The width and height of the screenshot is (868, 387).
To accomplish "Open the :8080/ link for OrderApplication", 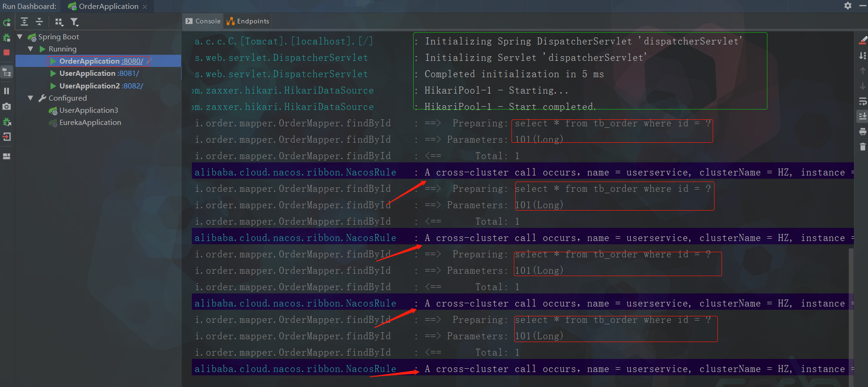I will click(x=132, y=61).
